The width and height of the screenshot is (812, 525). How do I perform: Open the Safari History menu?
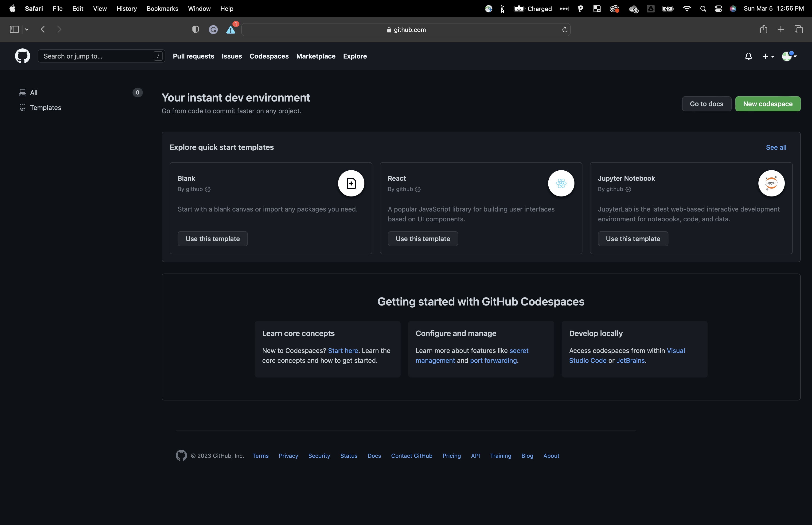[126, 8]
